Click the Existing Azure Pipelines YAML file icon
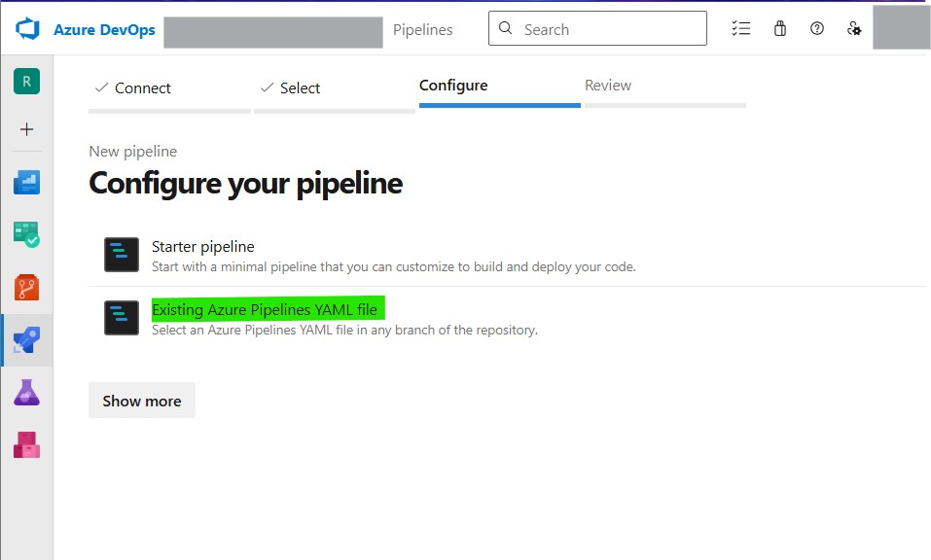Viewport: 931px width, 560px height. (122, 317)
